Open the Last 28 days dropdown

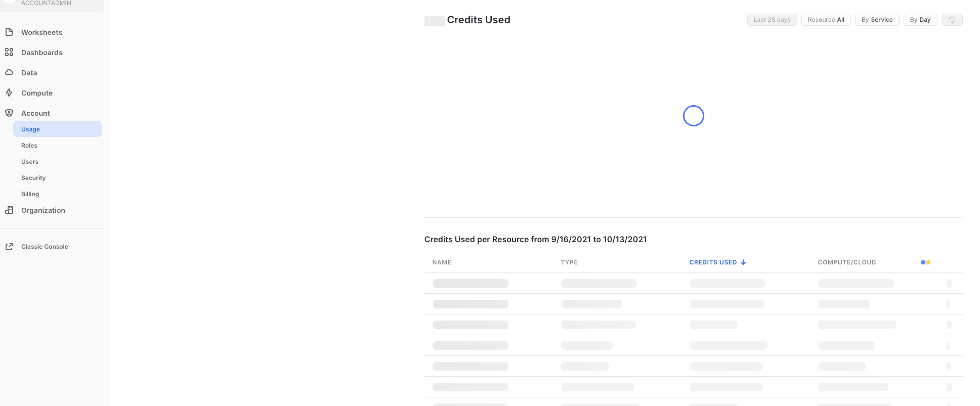coord(772,20)
